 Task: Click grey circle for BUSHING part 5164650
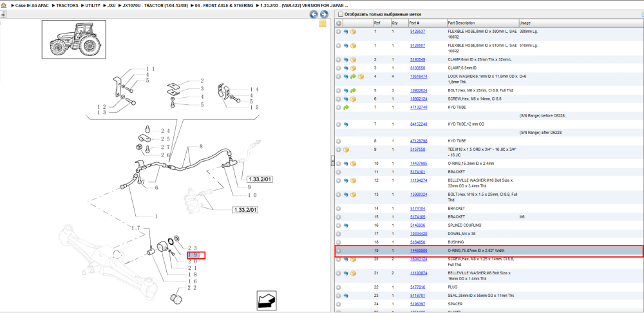click(339, 242)
